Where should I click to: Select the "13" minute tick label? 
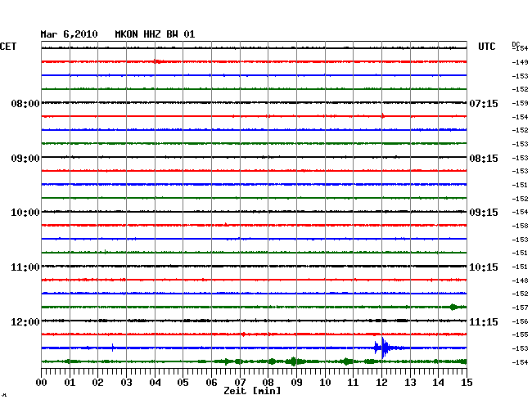click(x=410, y=382)
